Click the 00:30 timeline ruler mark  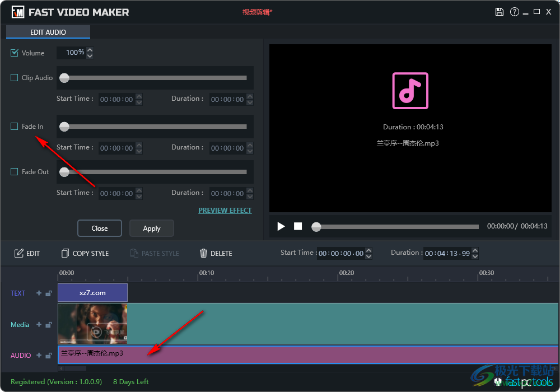487,273
